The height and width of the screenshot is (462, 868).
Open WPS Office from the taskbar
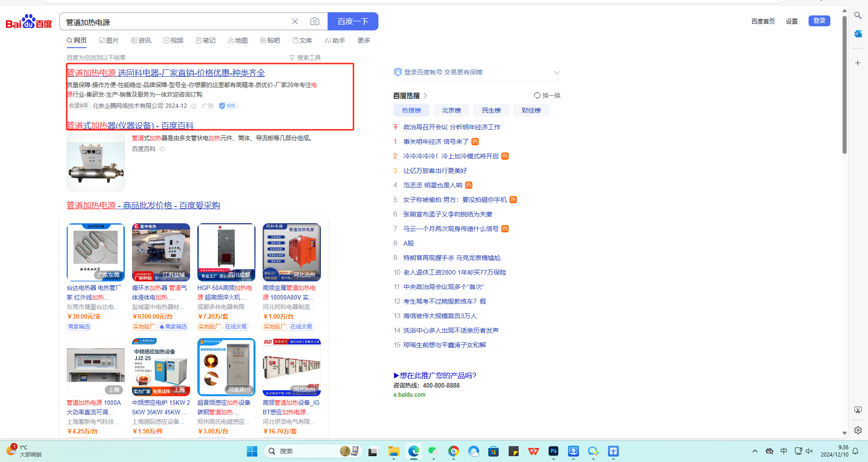click(x=533, y=451)
